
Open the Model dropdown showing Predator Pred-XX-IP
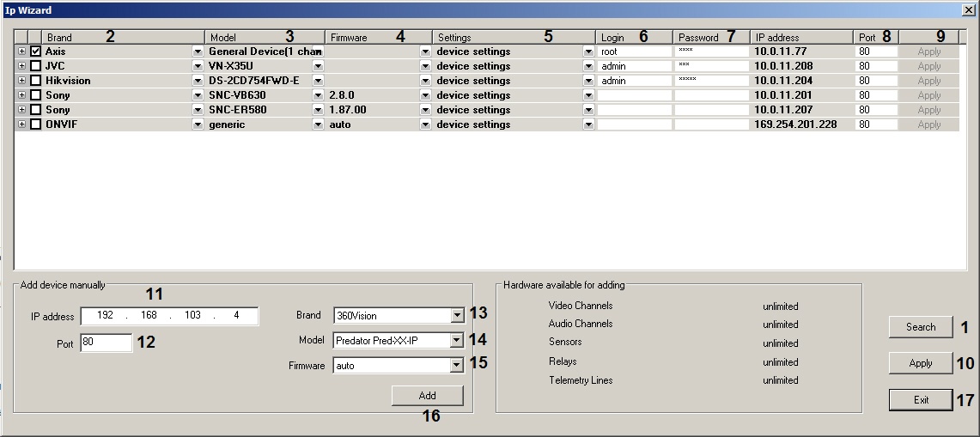tap(456, 341)
